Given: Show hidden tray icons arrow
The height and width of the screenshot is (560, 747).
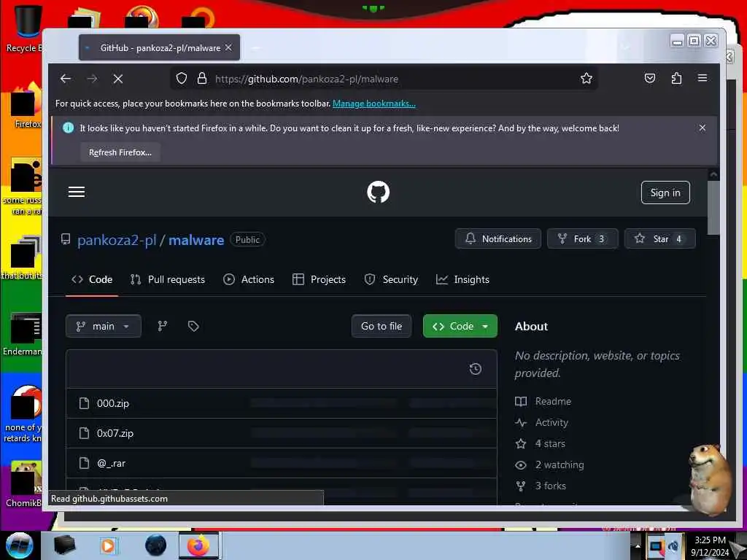Looking at the screenshot, I should click(x=638, y=545).
